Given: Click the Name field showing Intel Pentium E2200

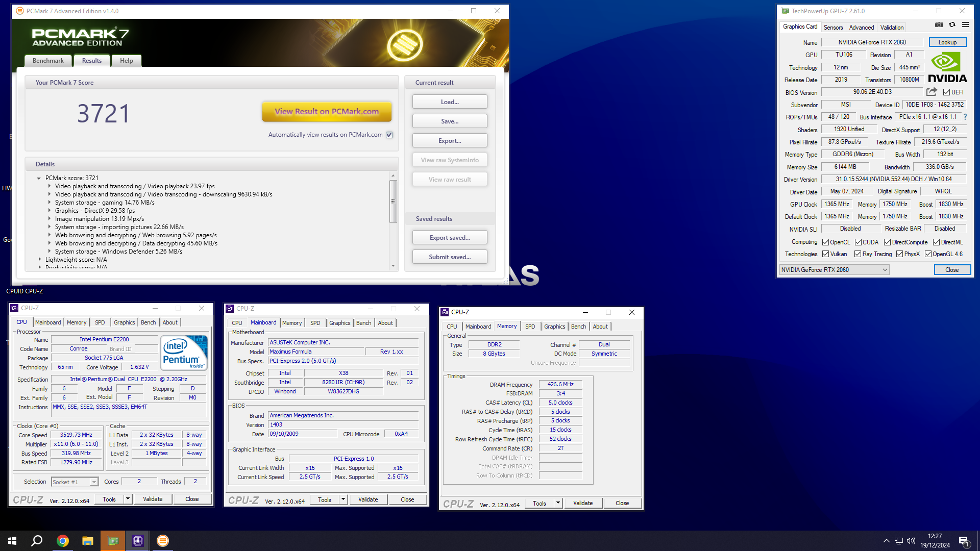Looking at the screenshot, I should coord(104,339).
